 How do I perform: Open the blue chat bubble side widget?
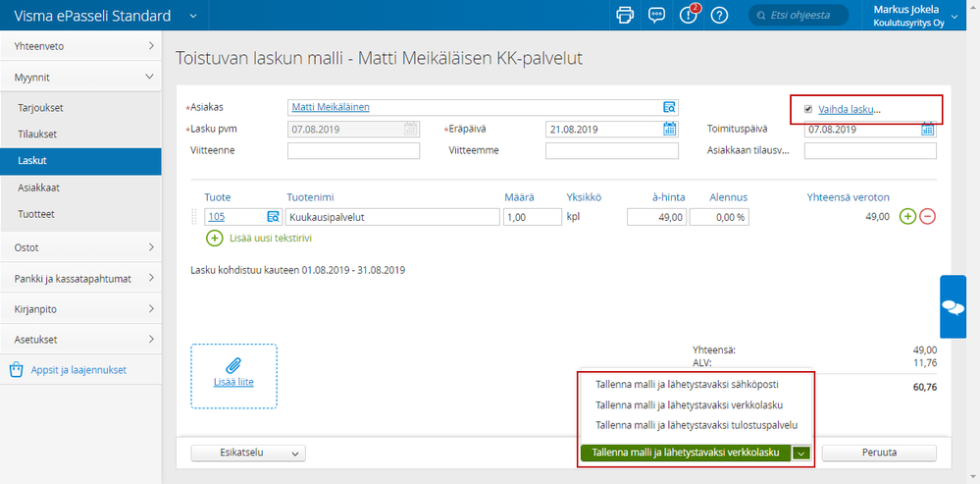pos(954,306)
